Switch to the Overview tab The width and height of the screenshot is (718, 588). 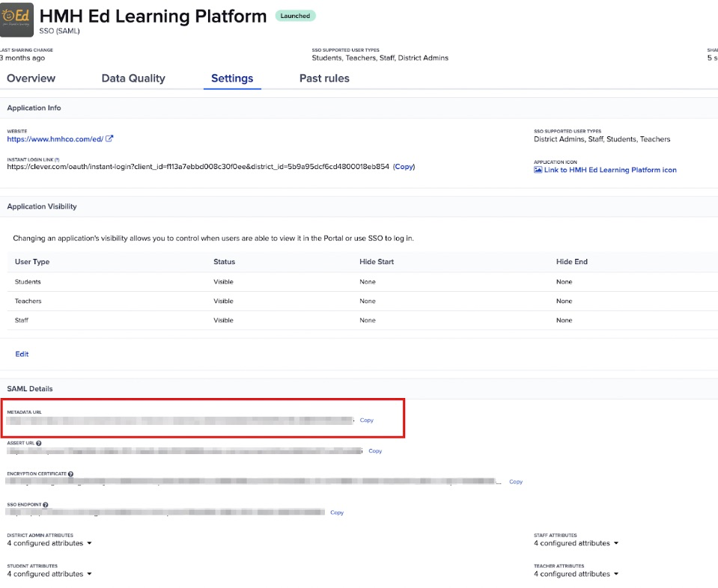click(x=31, y=79)
